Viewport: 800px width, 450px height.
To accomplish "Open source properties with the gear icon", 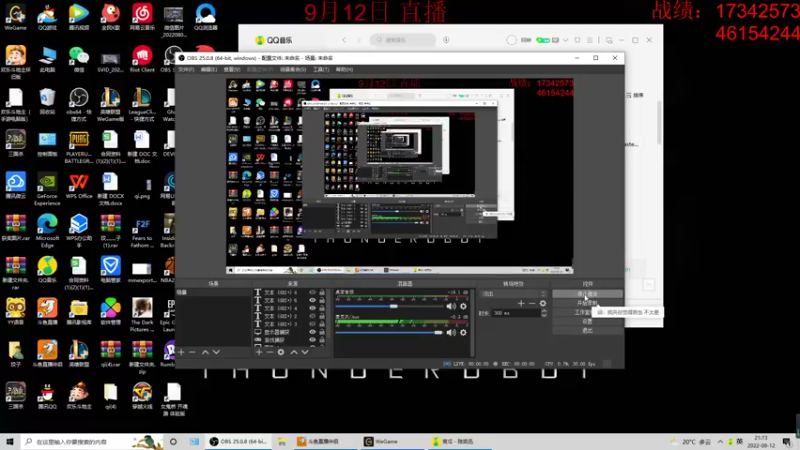I will coord(281,352).
